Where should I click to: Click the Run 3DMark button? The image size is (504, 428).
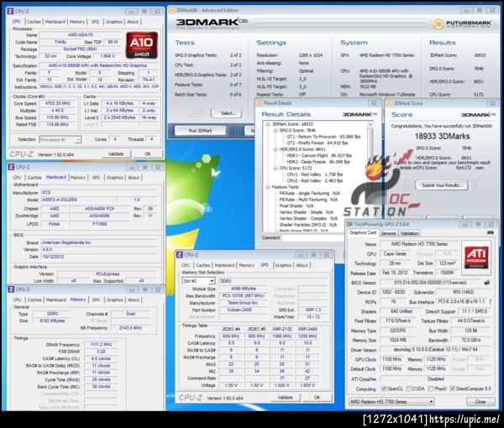click(x=200, y=131)
